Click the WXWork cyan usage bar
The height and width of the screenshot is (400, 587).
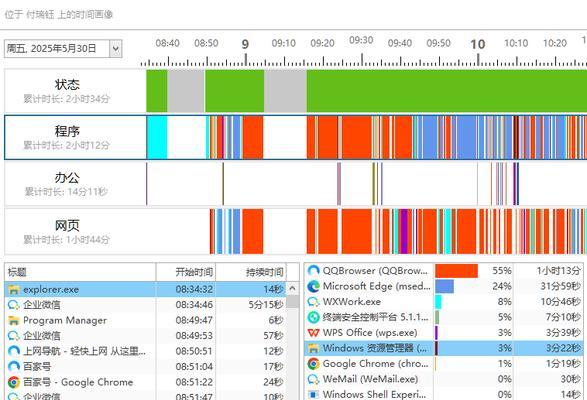(438, 302)
